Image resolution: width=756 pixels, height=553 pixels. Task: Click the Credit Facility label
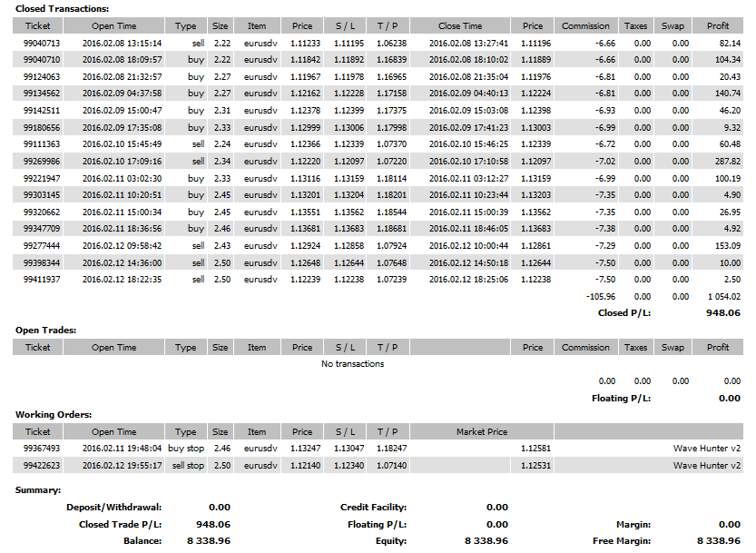[x=374, y=508]
